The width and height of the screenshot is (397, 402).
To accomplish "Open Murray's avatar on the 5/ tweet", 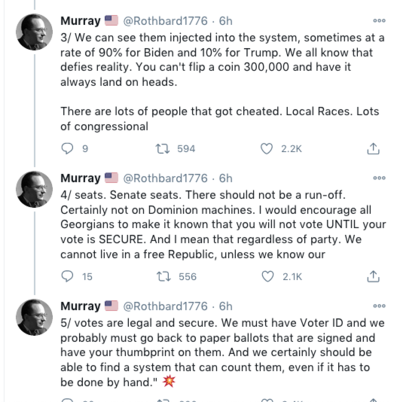I will (34, 317).
